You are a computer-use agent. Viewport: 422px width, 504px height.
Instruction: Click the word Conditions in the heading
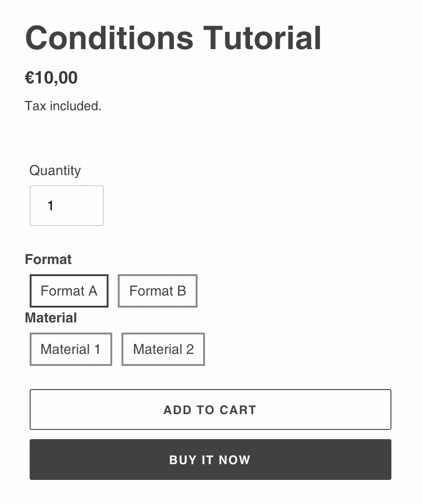[x=109, y=38]
